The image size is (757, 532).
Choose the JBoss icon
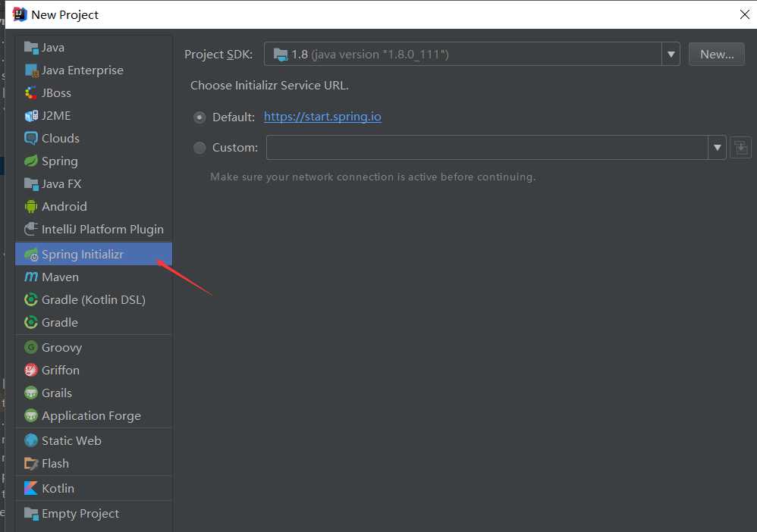click(x=31, y=93)
